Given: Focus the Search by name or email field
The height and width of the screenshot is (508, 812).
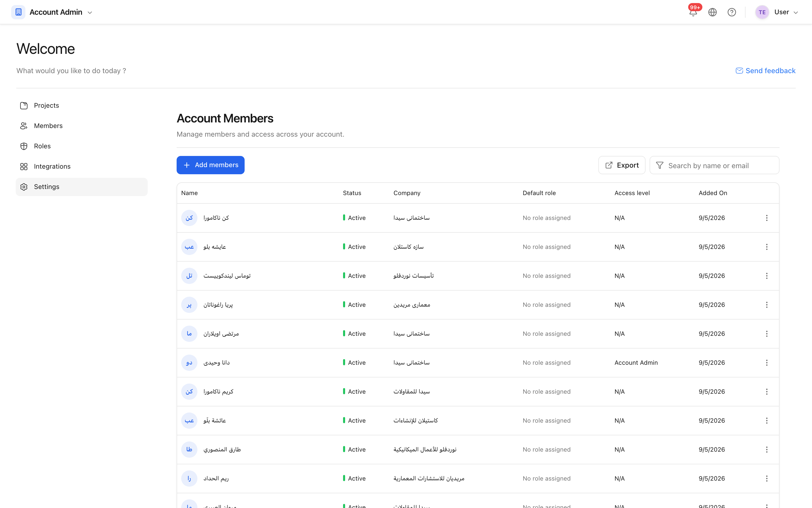Looking at the screenshot, I should (x=714, y=165).
